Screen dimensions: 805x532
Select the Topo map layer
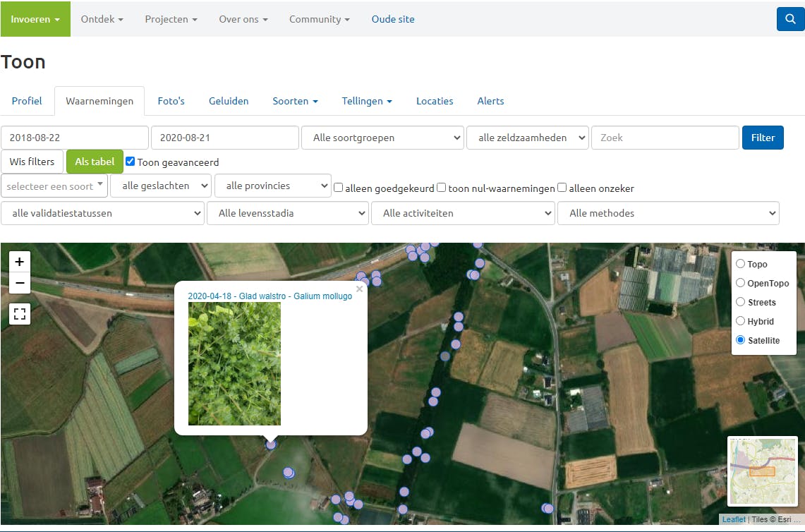click(740, 263)
